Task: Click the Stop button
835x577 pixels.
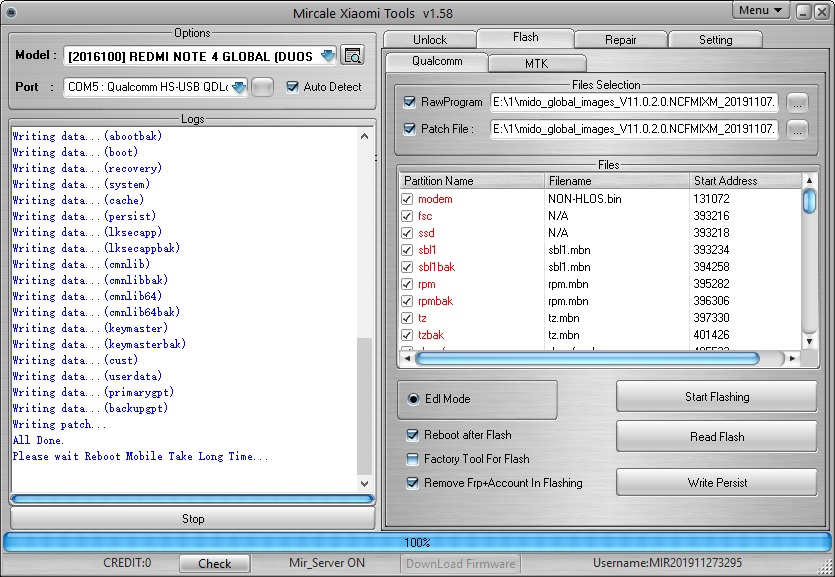Action: [193, 518]
